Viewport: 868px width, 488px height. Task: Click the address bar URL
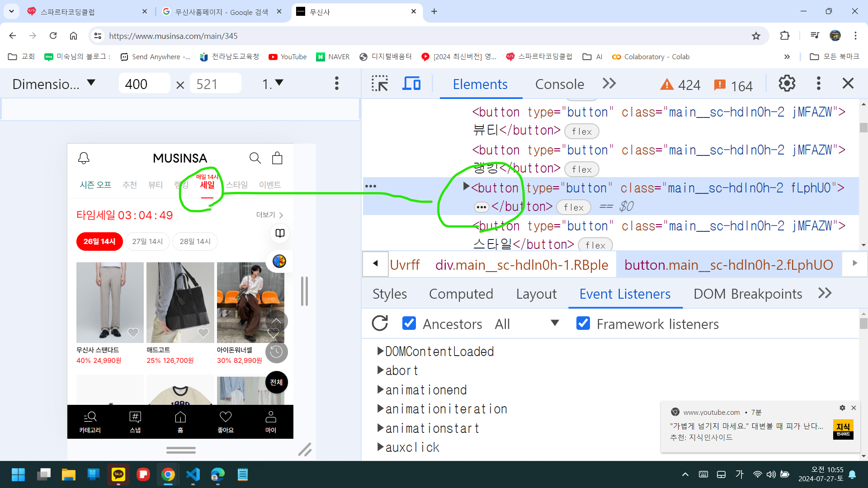(173, 36)
